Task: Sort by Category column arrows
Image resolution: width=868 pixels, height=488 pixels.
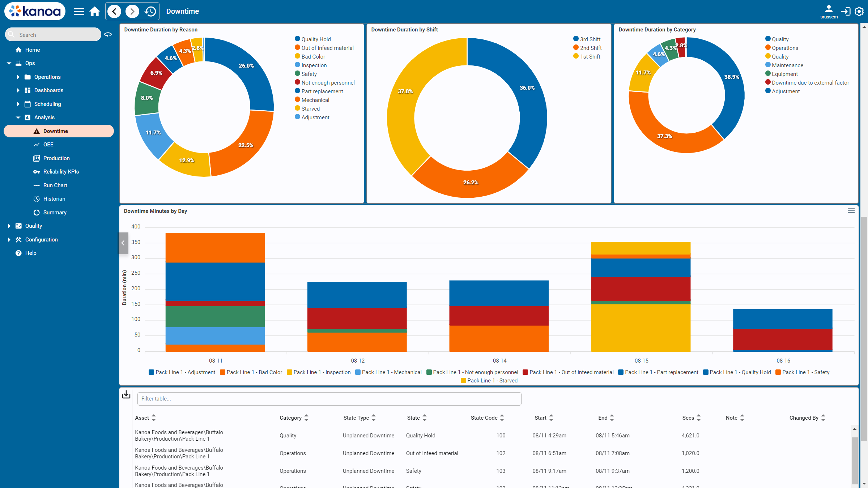Action: click(x=306, y=418)
